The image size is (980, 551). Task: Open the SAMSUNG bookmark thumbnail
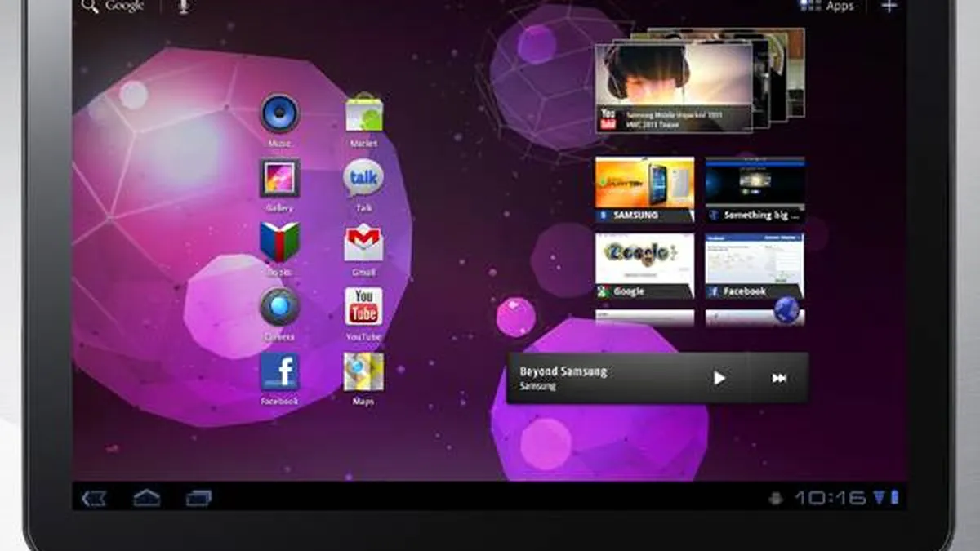point(644,189)
